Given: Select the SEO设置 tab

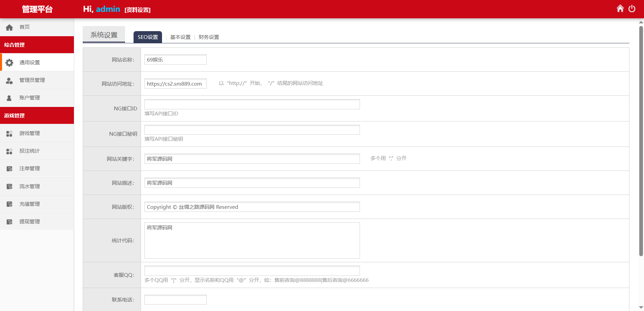Looking at the screenshot, I should (x=148, y=37).
